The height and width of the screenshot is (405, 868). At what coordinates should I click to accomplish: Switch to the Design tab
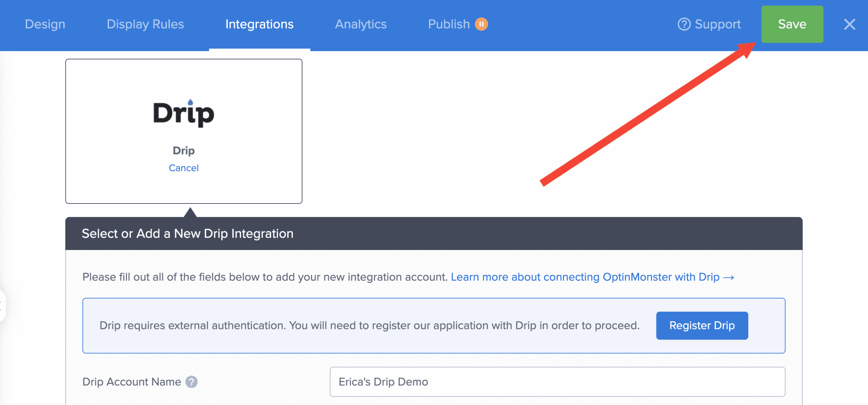click(x=44, y=24)
